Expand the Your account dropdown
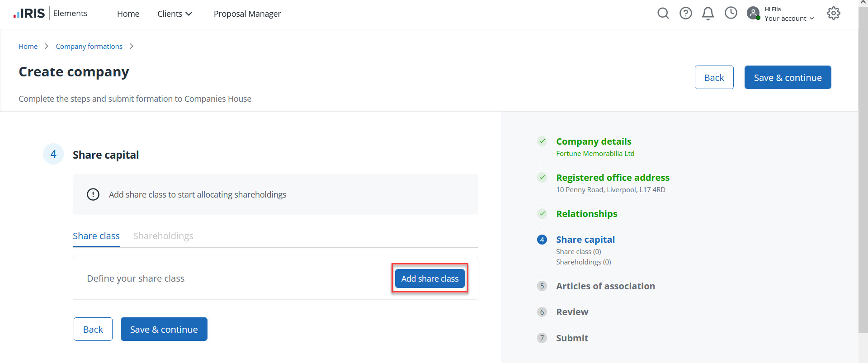This screenshot has height=363, width=868. 789,19
